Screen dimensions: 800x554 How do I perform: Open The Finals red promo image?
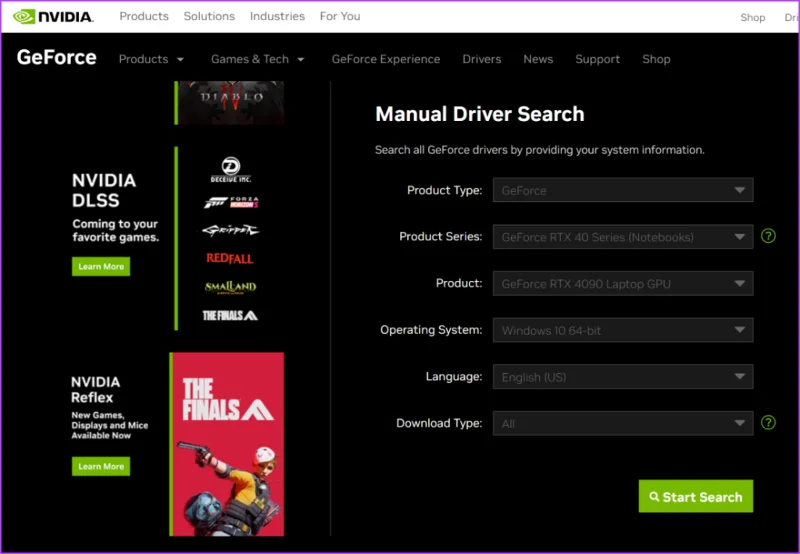pyautogui.click(x=229, y=444)
